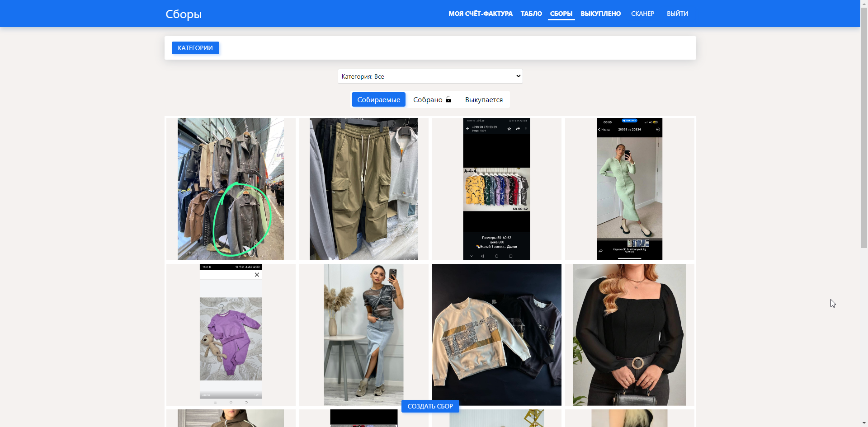Switch to the Собираемые tab
The width and height of the screenshot is (868, 427).
378,99
